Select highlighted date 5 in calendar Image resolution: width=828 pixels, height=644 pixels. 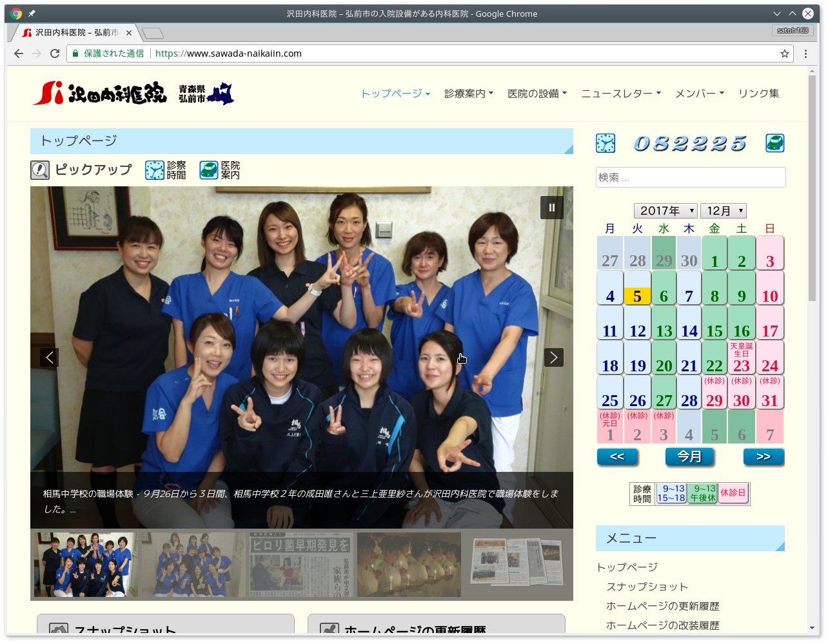click(637, 288)
